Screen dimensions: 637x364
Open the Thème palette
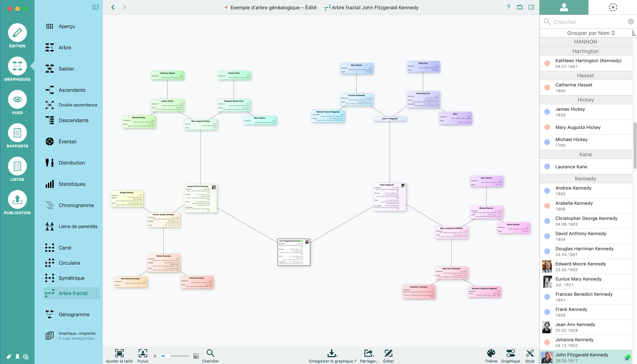coord(491,356)
